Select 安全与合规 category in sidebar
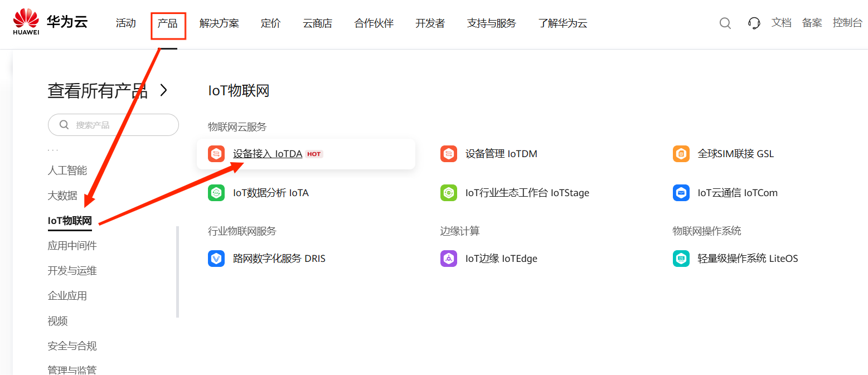Viewport: 868px width, 375px height. [x=72, y=346]
